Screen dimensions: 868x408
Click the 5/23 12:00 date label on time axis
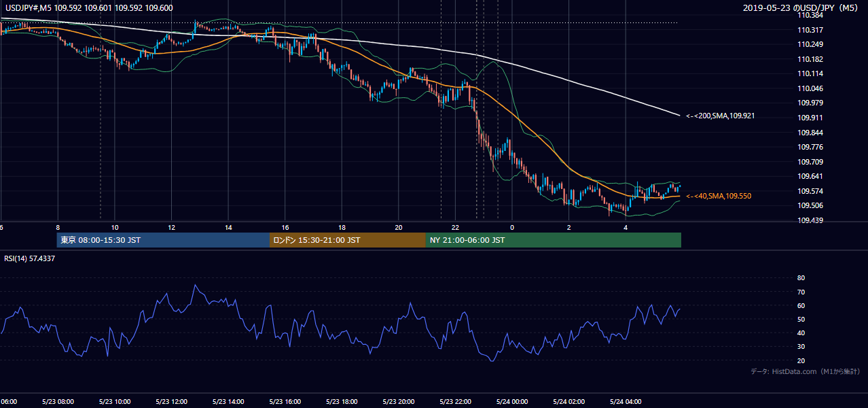171,401
